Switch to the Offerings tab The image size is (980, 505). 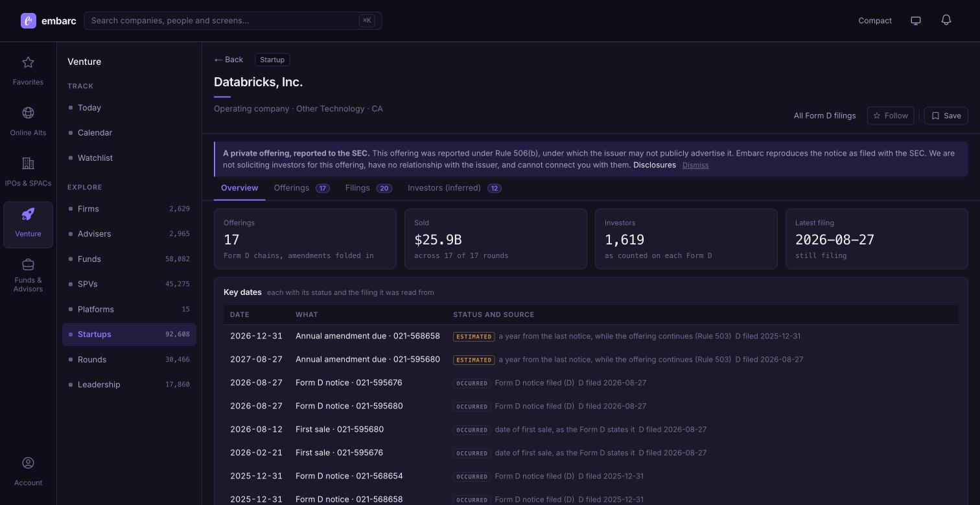tap(301, 188)
